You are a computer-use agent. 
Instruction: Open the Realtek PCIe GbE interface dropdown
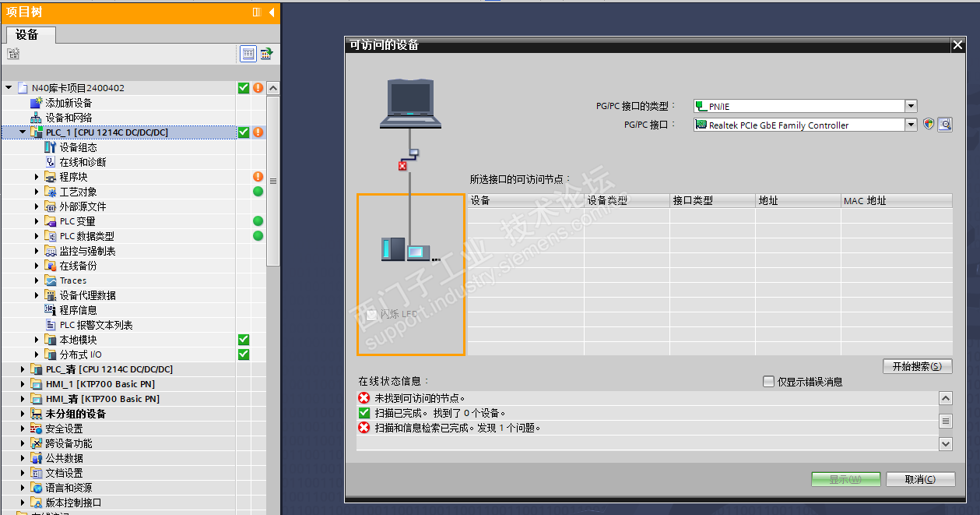(911, 125)
